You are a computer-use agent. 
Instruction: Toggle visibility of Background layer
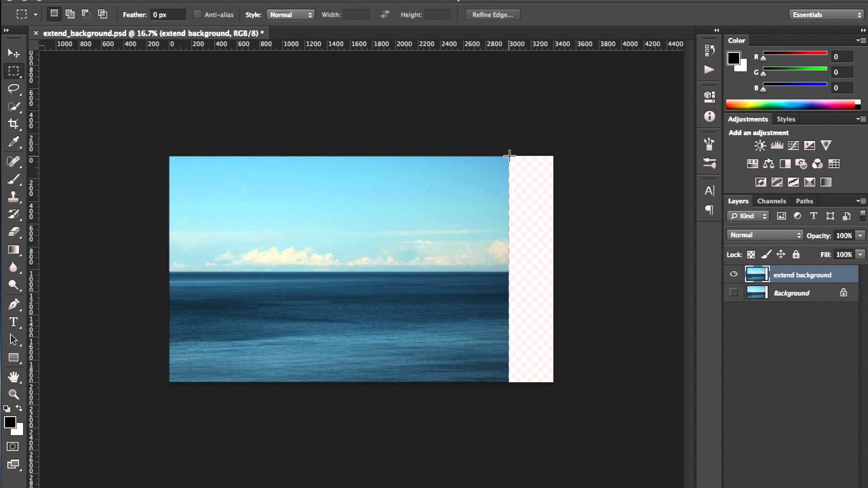click(x=734, y=292)
